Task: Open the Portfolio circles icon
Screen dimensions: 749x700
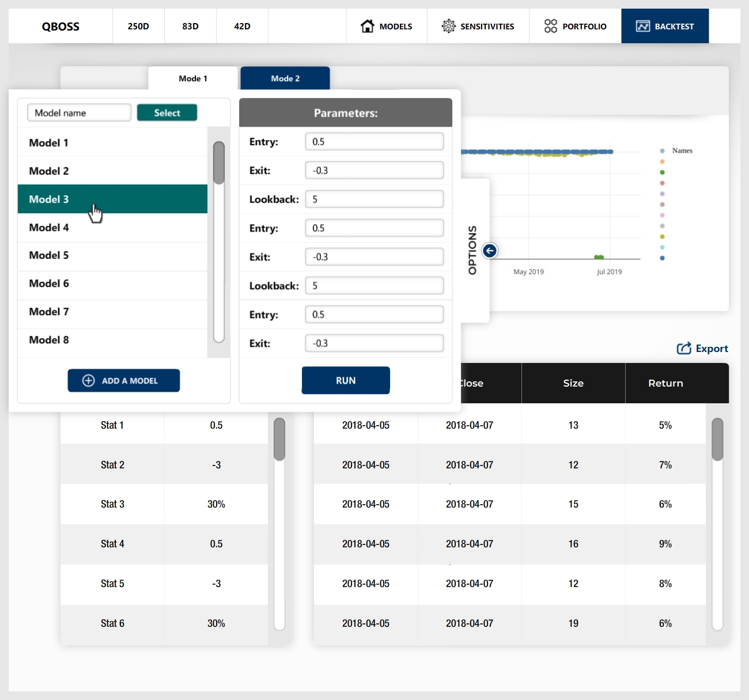Action: click(x=550, y=26)
